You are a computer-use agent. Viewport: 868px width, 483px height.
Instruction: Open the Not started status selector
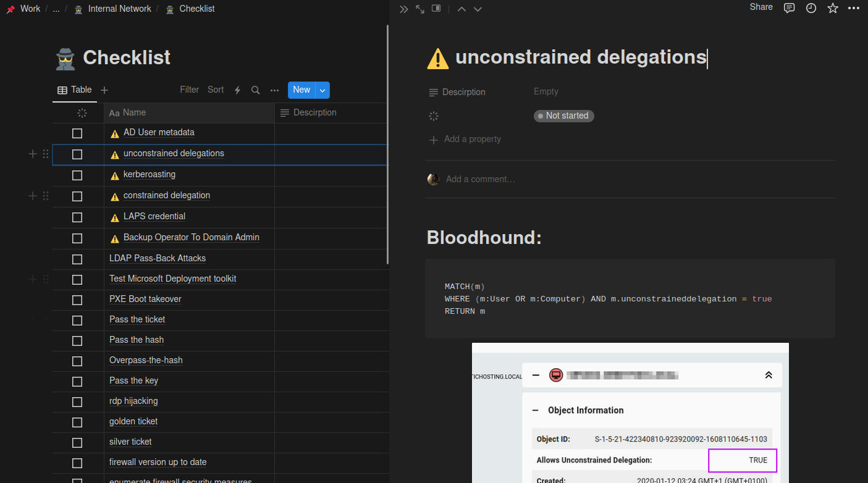pos(563,116)
